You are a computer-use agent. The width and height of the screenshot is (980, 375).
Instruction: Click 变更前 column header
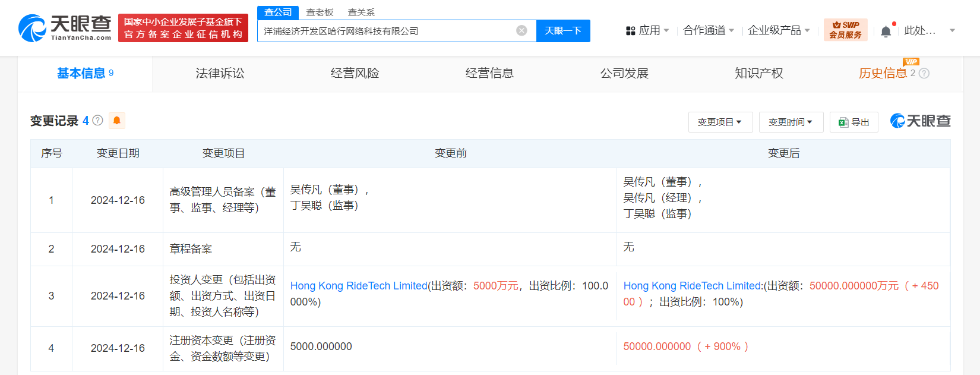click(450, 153)
